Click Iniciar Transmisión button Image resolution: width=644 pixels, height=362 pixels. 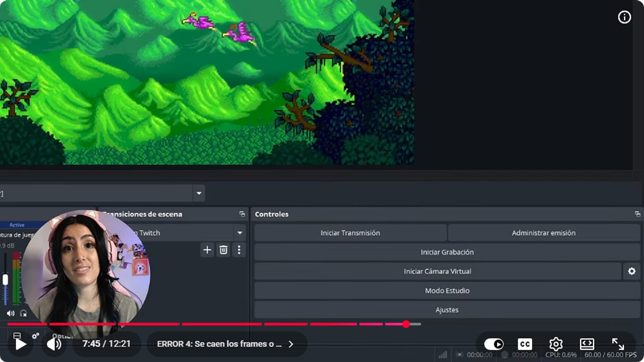(350, 233)
